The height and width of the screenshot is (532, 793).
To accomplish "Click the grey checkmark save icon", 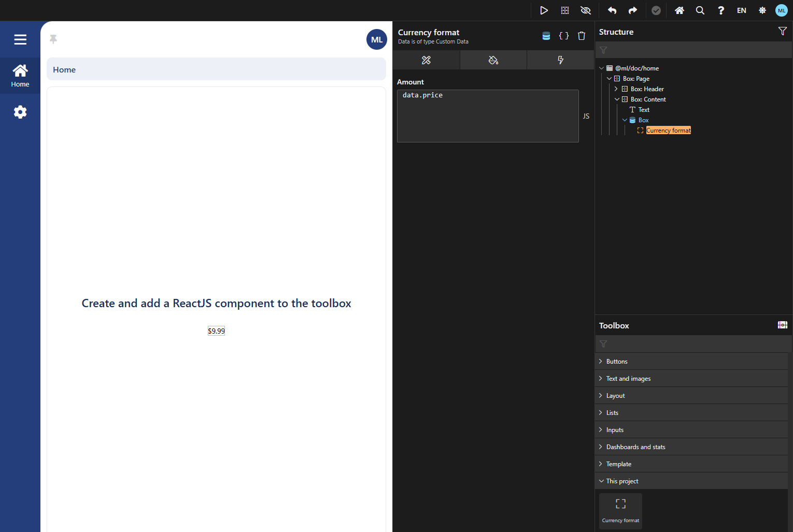I will [656, 10].
